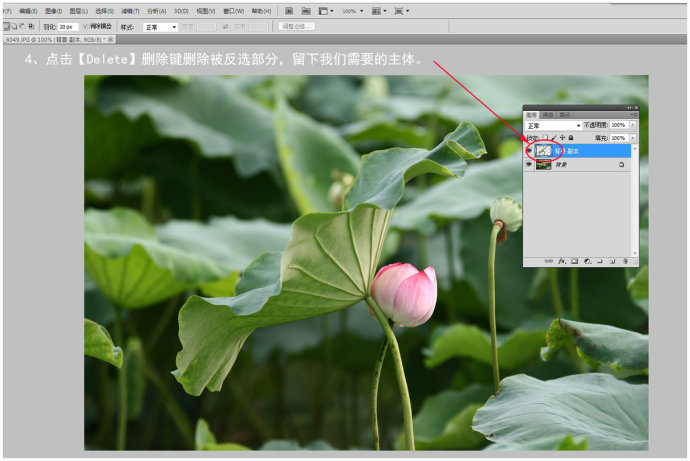This screenshot has height=461, width=690.
Task: Add a layer mask
Action: (574, 260)
